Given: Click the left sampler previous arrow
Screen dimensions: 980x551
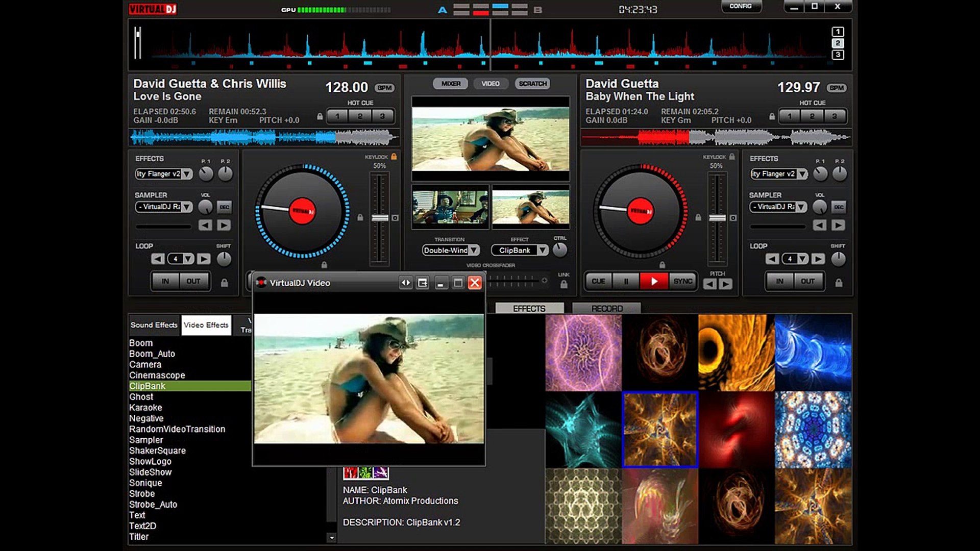Looking at the screenshot, I should (205, 225).
